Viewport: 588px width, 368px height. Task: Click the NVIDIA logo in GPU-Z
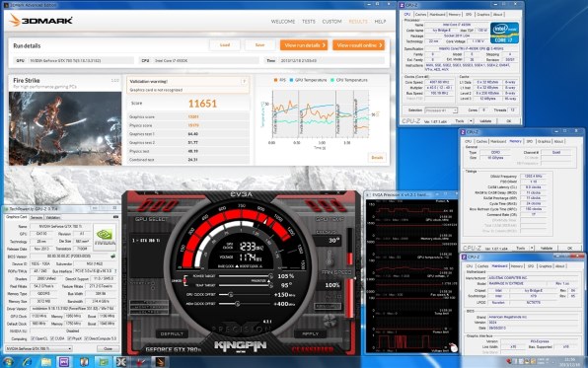coord(105,236)
